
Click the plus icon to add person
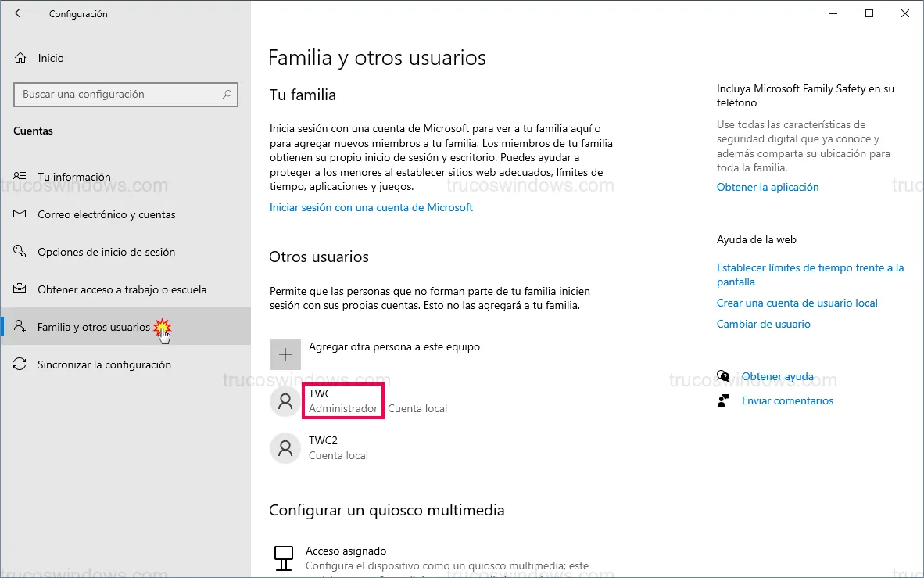(x=285, y=354)
